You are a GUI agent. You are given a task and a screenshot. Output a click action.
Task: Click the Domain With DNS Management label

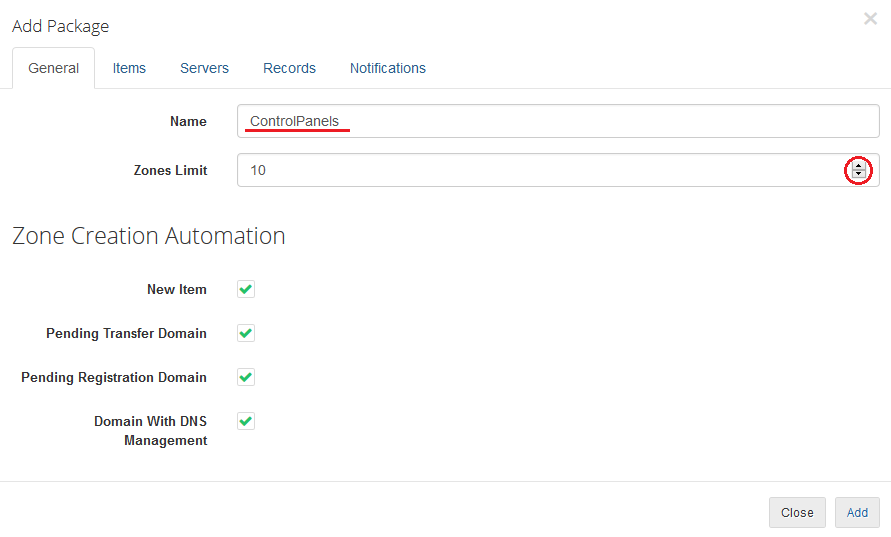click(x=150, y=430)
